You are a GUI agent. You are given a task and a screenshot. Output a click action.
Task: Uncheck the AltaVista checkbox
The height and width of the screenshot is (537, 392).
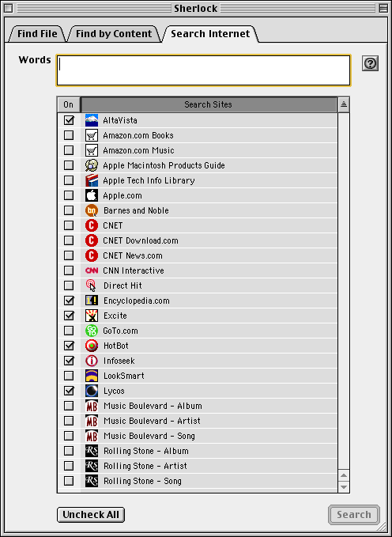(x=69, y=120)
